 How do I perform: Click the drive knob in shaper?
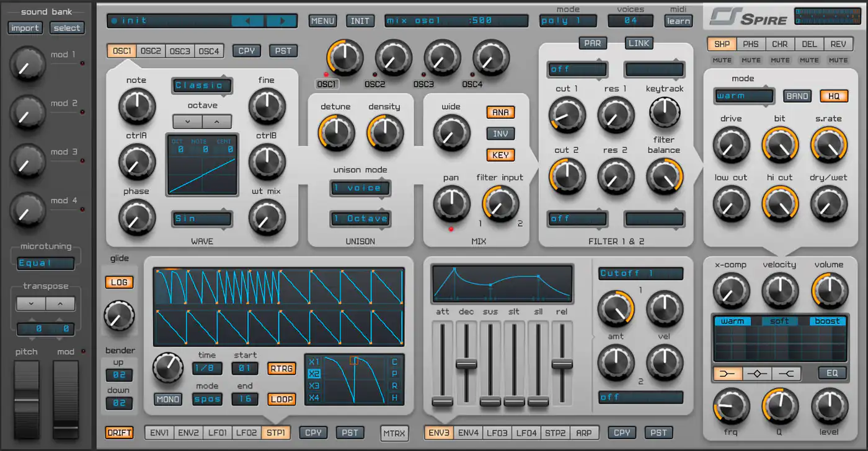pyautogui.click(x=732, y=145)
